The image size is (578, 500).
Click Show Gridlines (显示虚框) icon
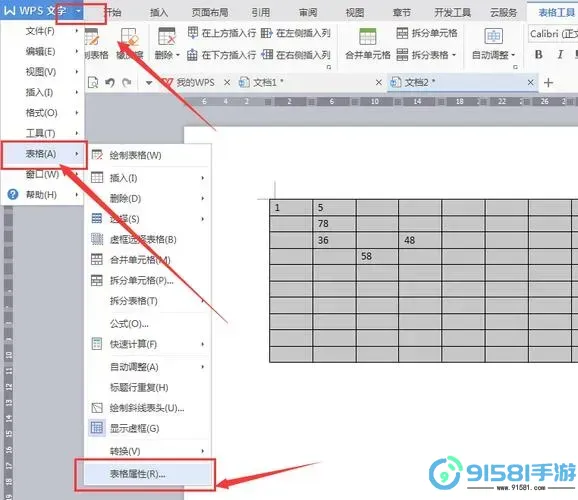tap(97, 428)
